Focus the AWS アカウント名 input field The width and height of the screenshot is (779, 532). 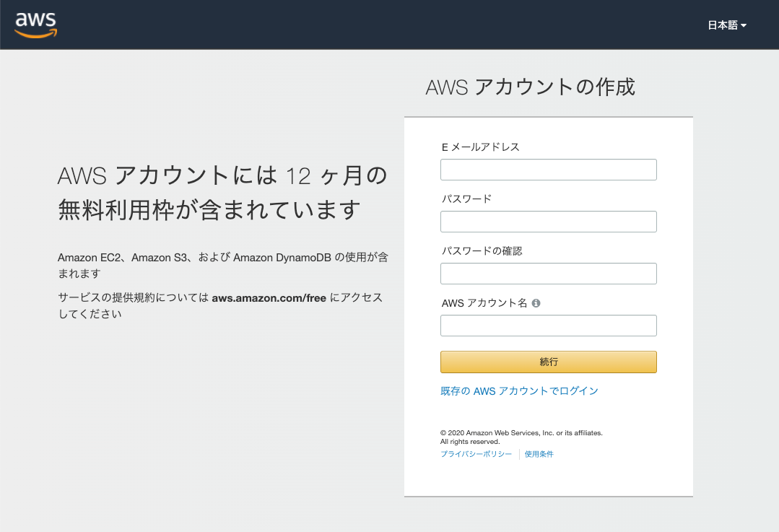(x=549, y=326)
